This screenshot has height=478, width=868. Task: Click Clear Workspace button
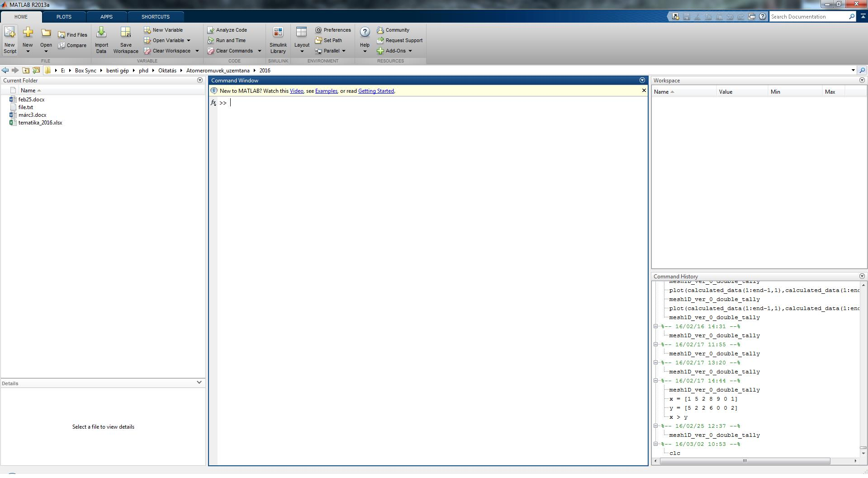(x=167, y=51)
